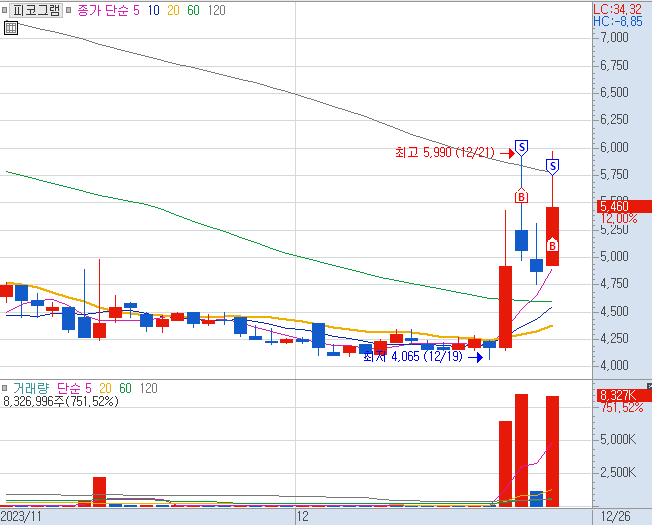Close the volume panel with corner button

[x=650, y=387]
